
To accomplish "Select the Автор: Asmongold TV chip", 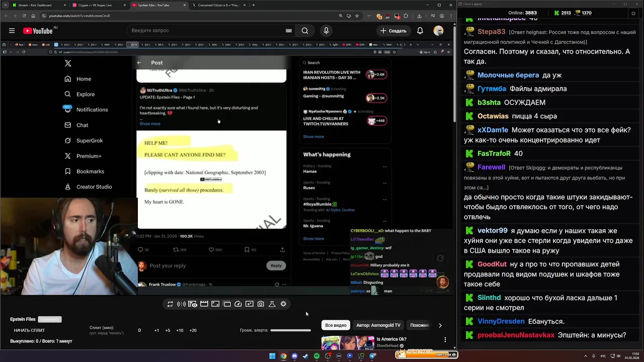I will click(x=378, y=325).
